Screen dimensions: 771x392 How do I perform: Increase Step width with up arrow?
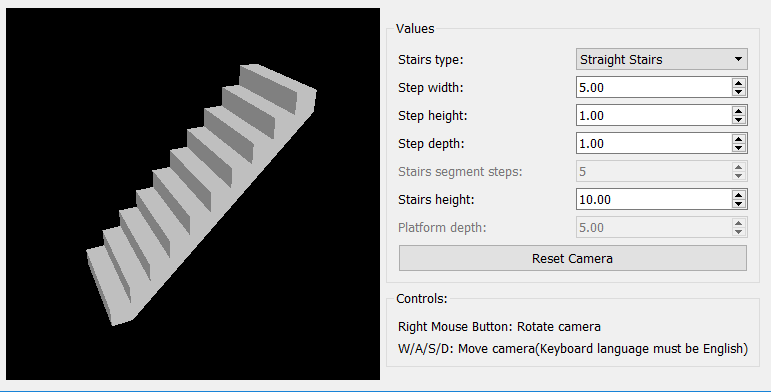739,83
